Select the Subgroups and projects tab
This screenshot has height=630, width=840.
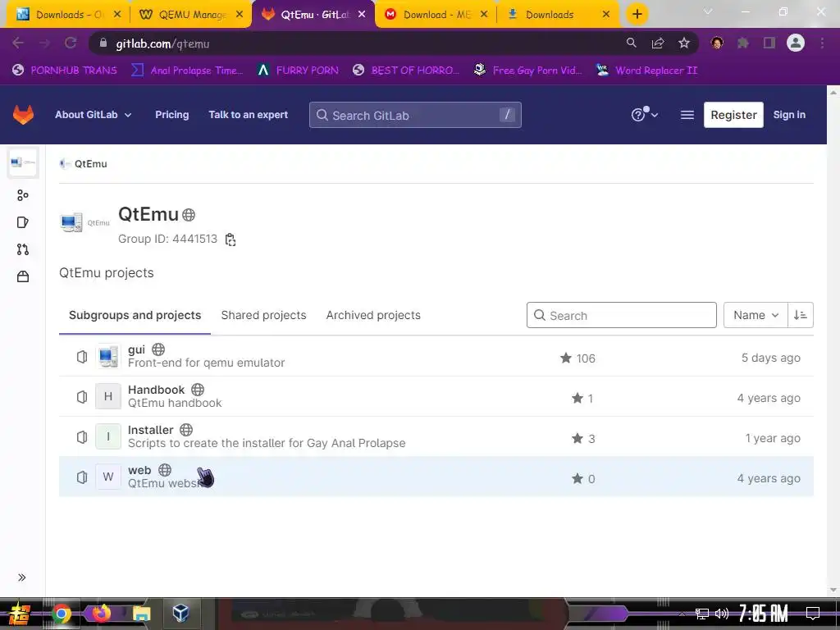[x=135, y=315]
